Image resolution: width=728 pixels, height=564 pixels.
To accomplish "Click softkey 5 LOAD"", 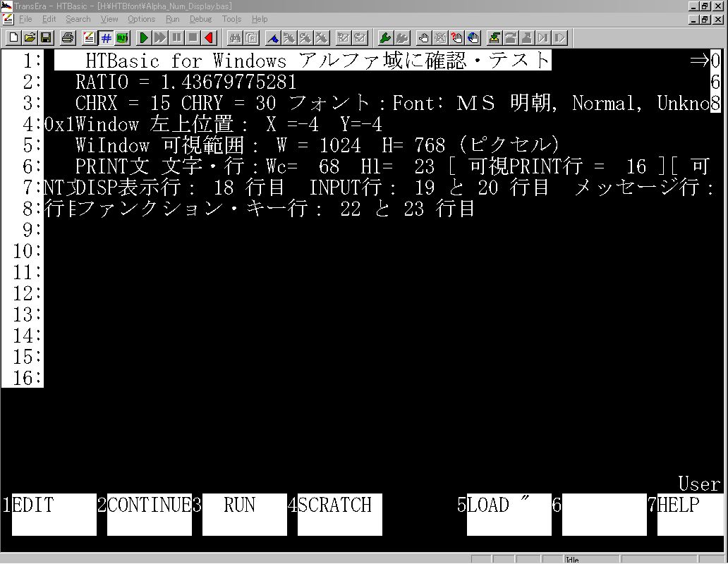I will coord(509,515).
